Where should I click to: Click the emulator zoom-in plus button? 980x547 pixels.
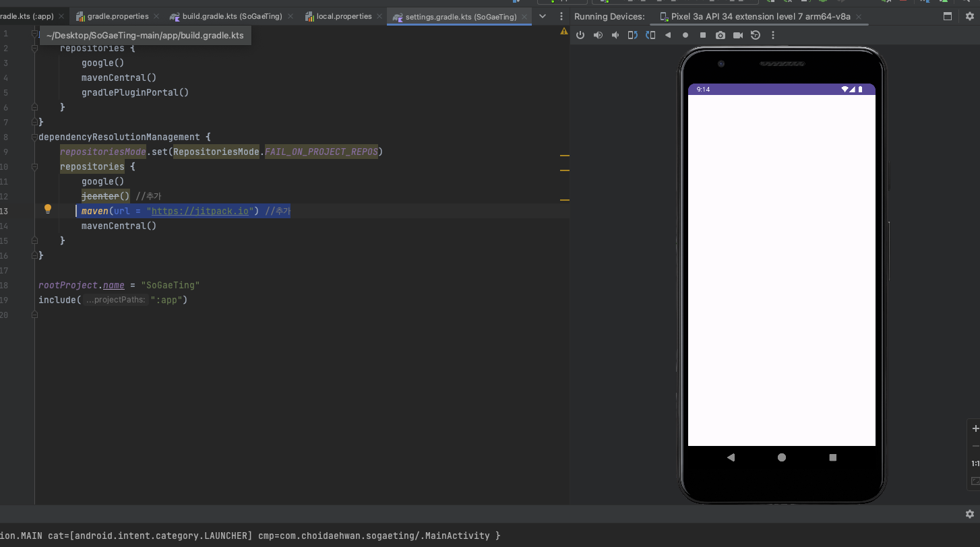pos(975,428)
